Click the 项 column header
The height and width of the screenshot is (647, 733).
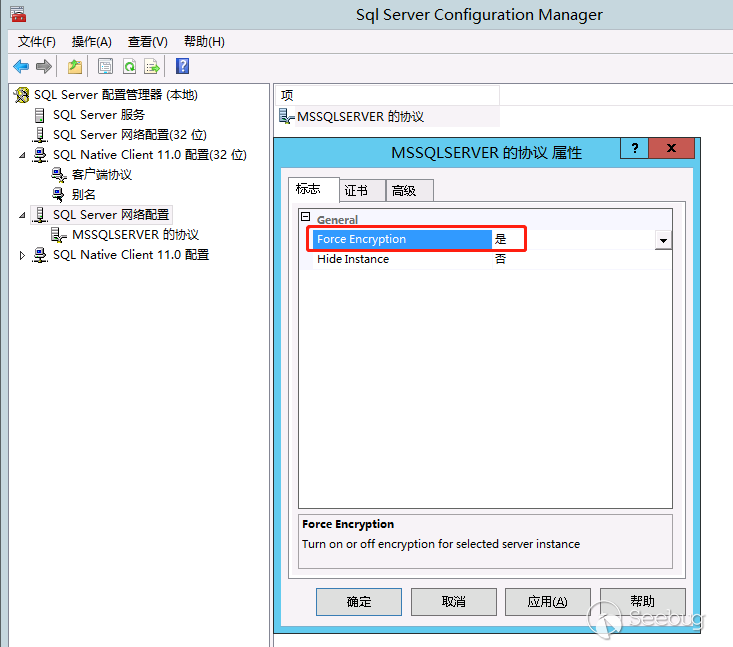click(x=387, y=95)
